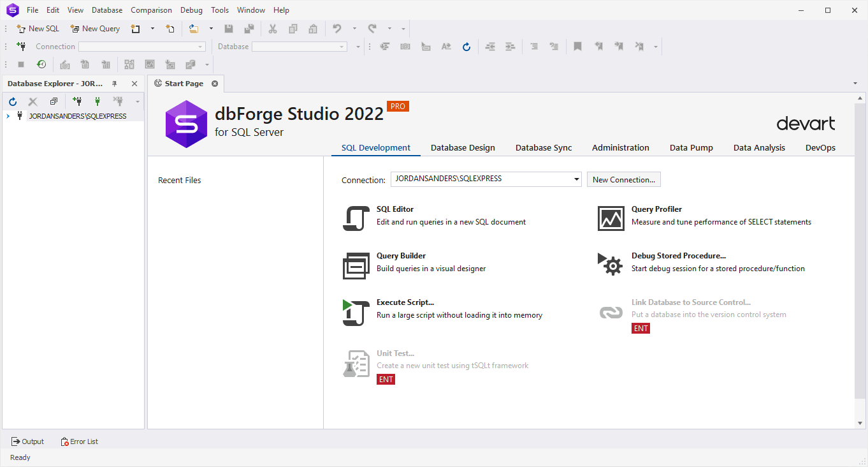The height and width of the screenshot is (467, 868).
Task: Open Database Explorer toolbar options dropdown
Action: coord(137,101)
